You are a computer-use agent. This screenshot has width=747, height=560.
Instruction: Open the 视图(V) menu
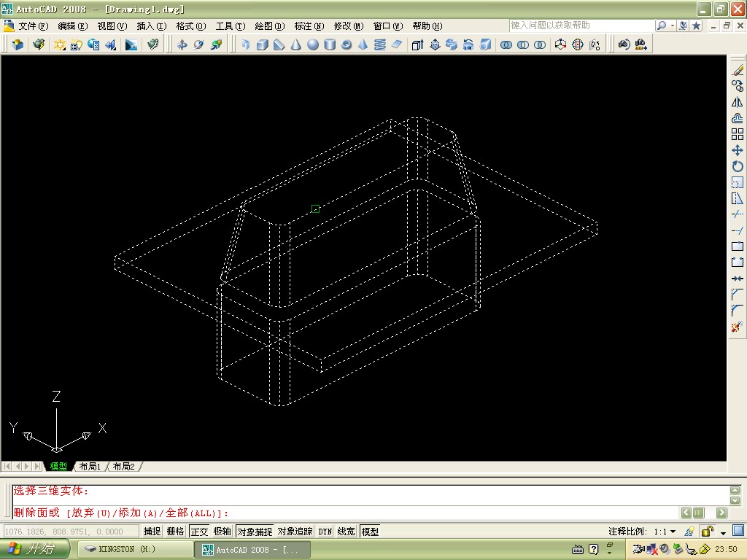(x=112, y=26)
